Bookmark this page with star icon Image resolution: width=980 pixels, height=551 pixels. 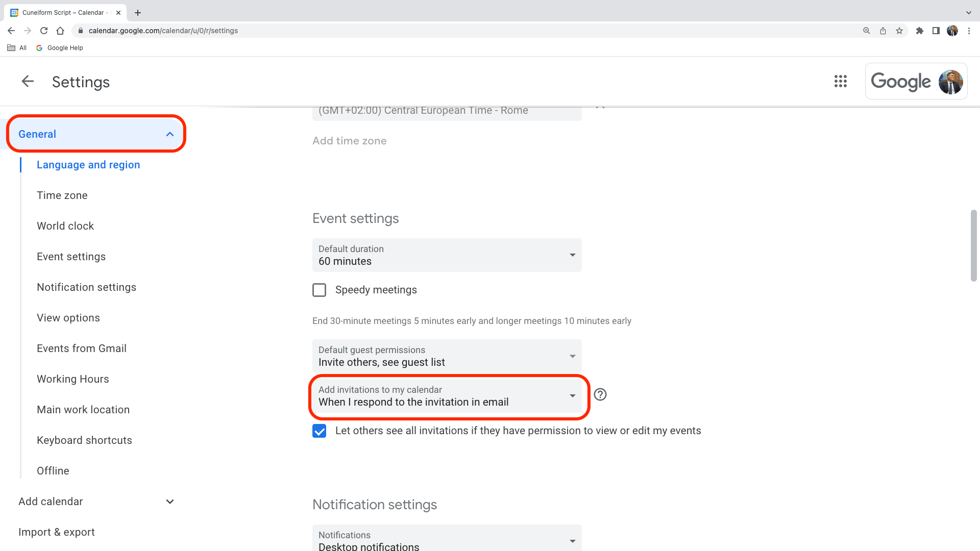coord(899,31)
